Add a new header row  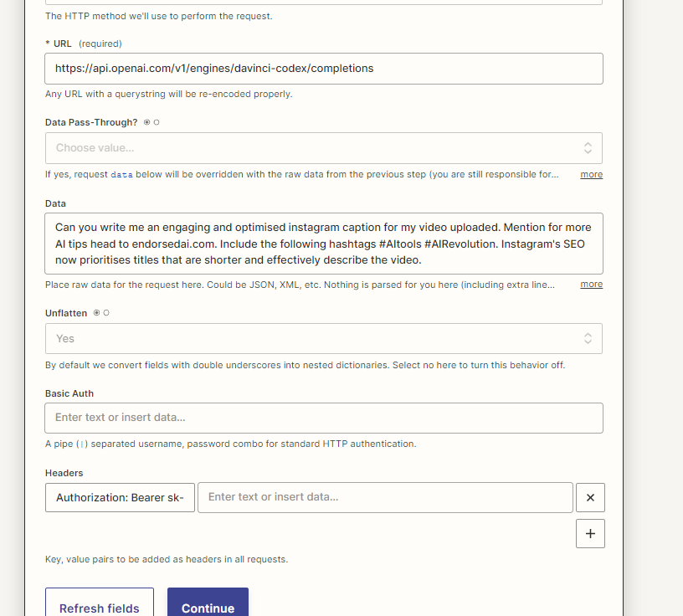point(590,533)
